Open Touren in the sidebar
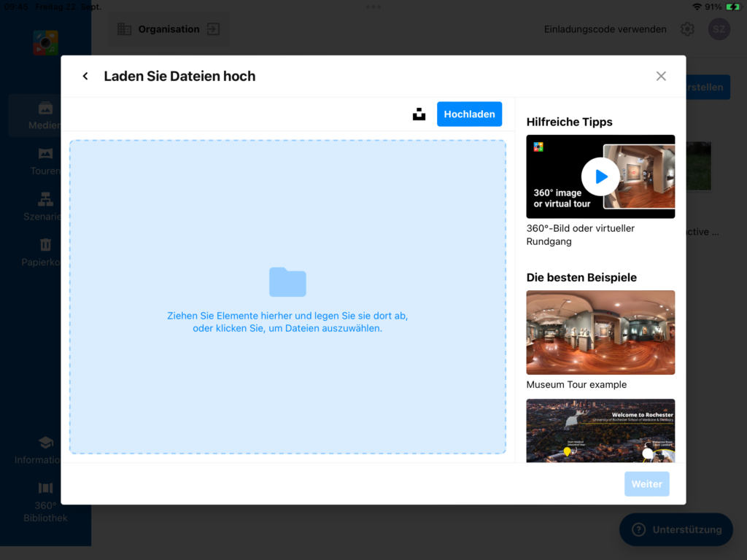Screen dimensions: 747x560 (45, 161)
